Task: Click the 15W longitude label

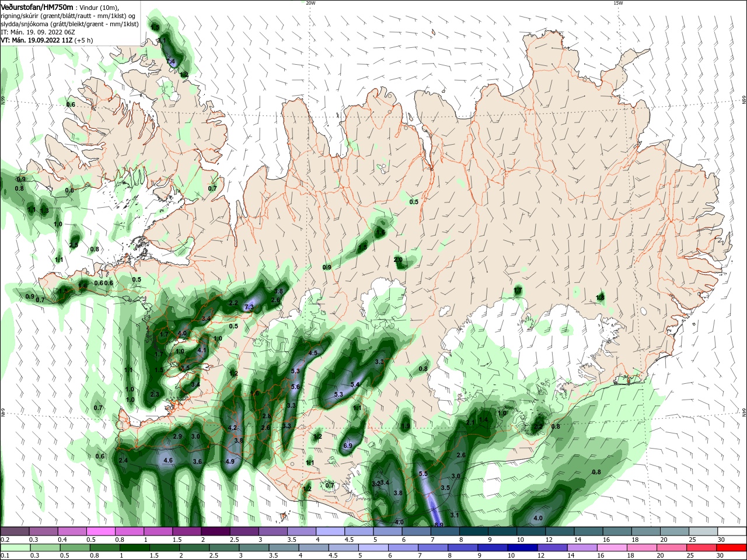Action: coord(618,3)
